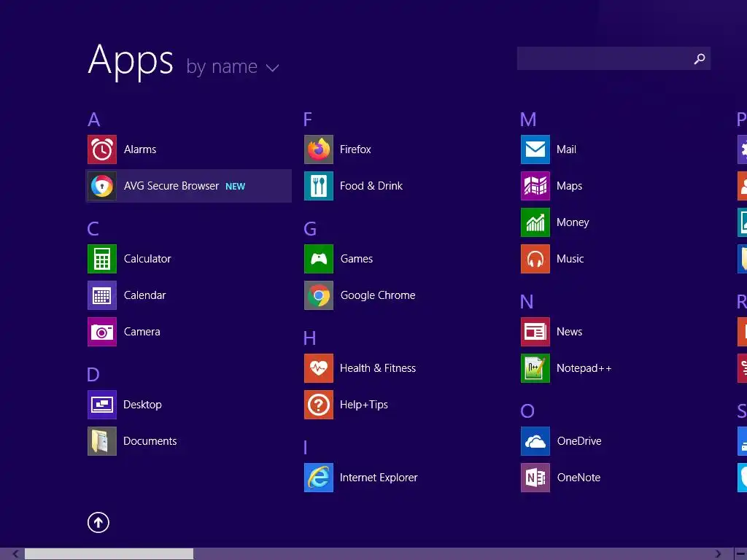This screenshot has width=747, height=560.
Task: Click the scrollbar right arrow
Action: (x=718, y=554)
